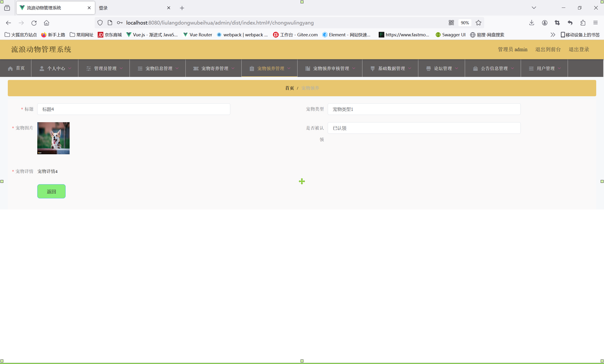Image resolution: width=604 pixels, height=364 pixels.
Task: Click the corgi pet image thumbnail
Action: pyautogui.click(x=53, y=138)
